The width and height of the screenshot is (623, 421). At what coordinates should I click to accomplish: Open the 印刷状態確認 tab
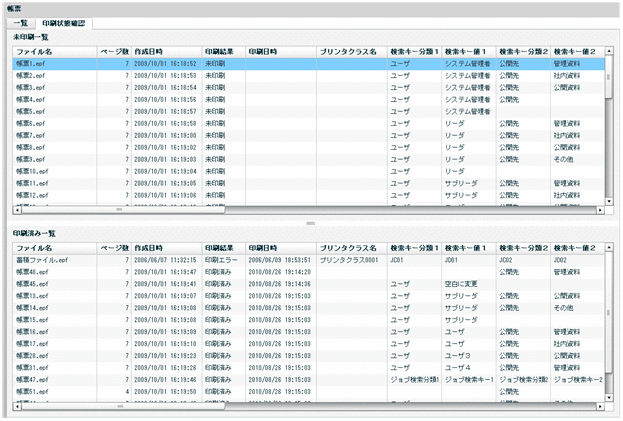click(63, 22)
